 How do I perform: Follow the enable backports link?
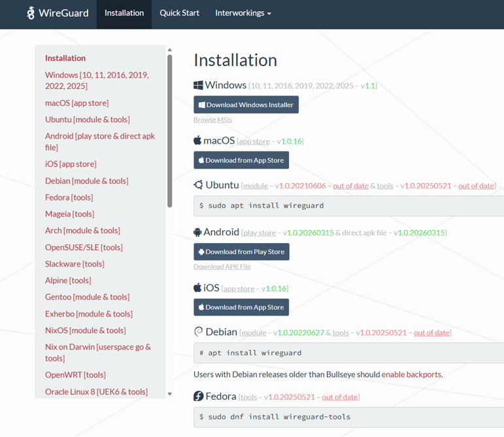click(x=411, y=375)
